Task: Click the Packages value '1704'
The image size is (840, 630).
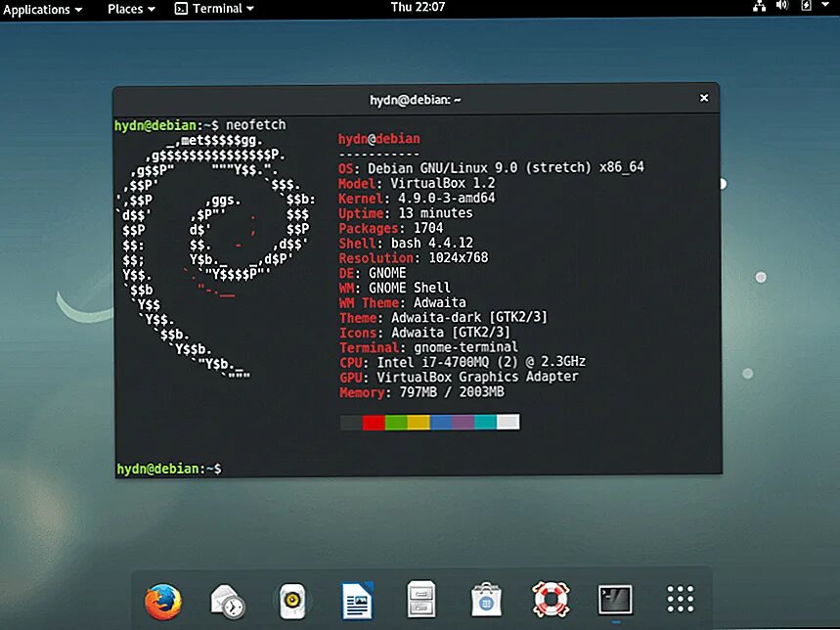Action: pos(428,228)
